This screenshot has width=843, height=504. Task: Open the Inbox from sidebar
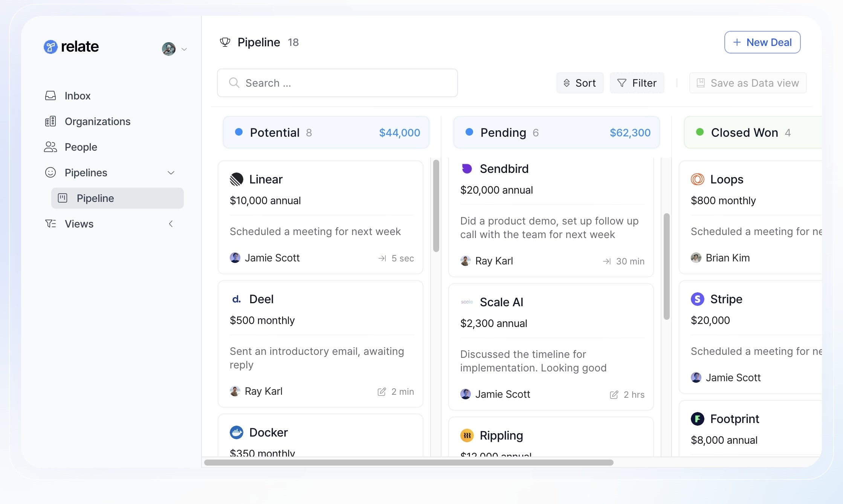(77, 96)
